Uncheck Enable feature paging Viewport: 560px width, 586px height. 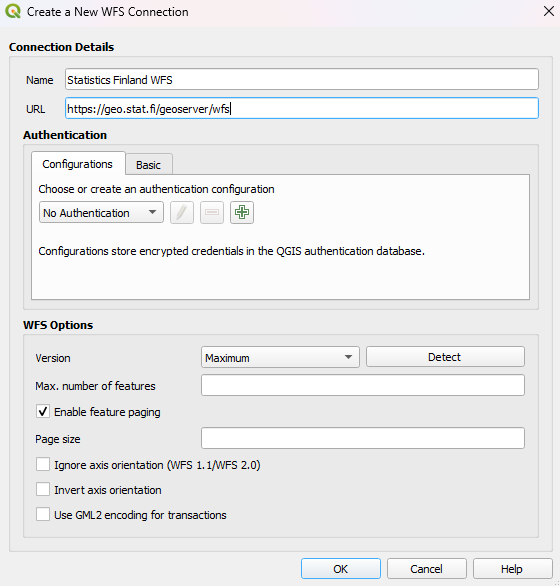[x=43, y=412]
